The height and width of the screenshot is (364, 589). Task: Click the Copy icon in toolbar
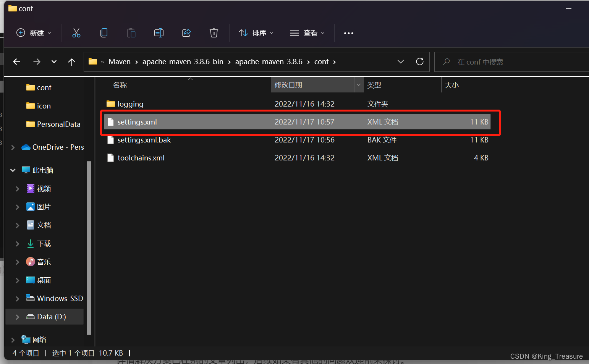point(104,33)
